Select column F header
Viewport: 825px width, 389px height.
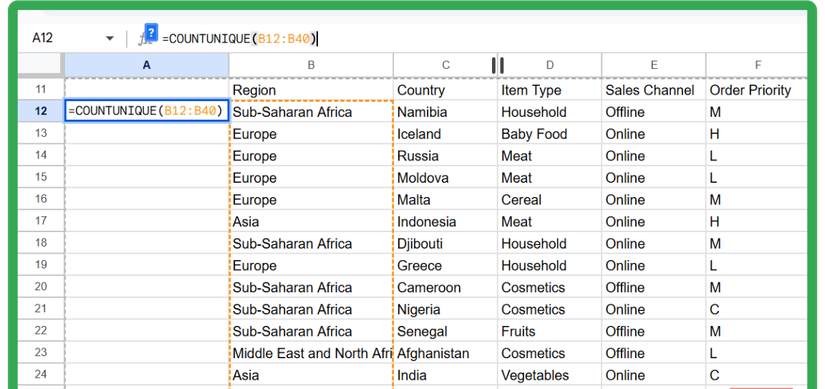[758, 65]
